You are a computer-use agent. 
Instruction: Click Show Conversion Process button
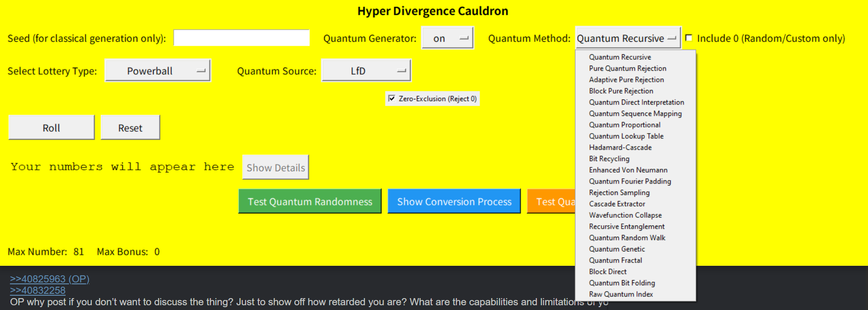tap(454, 201)
